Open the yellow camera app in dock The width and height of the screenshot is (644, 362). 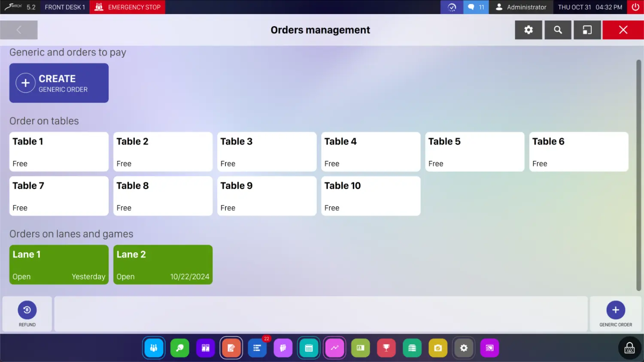tap(438, 348)
